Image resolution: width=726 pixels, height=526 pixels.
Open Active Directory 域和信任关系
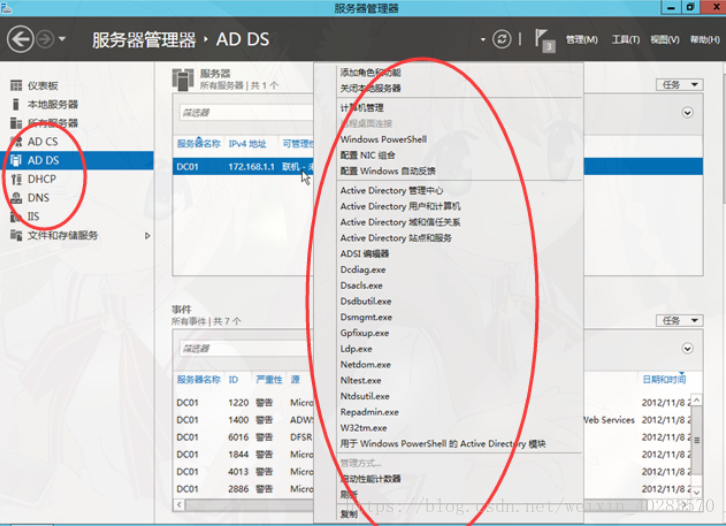pos(401,222)
